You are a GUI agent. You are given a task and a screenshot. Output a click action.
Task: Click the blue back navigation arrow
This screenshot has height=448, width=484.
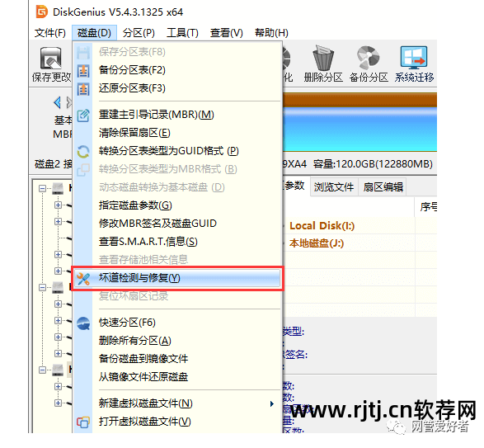point(58,102)
